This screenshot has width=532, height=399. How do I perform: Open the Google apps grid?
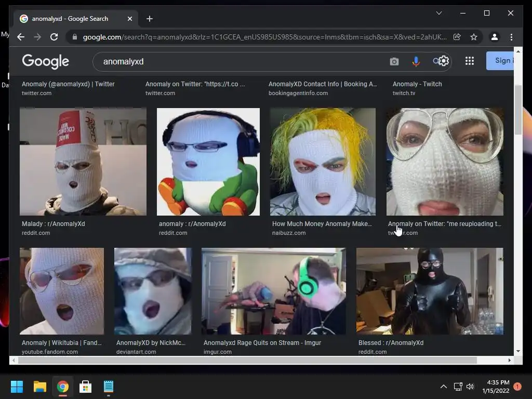tap(470, 61)
